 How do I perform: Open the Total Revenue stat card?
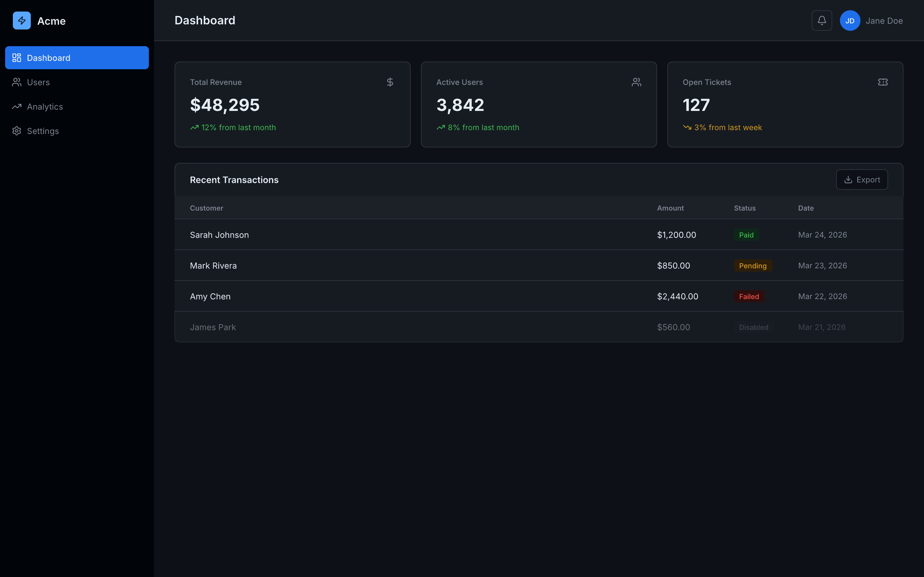click(x=293, y=105)
